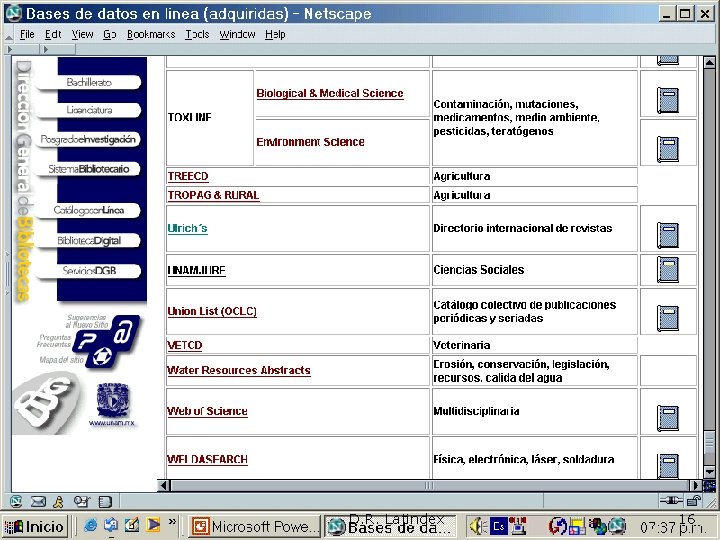720x540 pixels.
Task: Open the Bookmarks menu
Action: (151, 34)
